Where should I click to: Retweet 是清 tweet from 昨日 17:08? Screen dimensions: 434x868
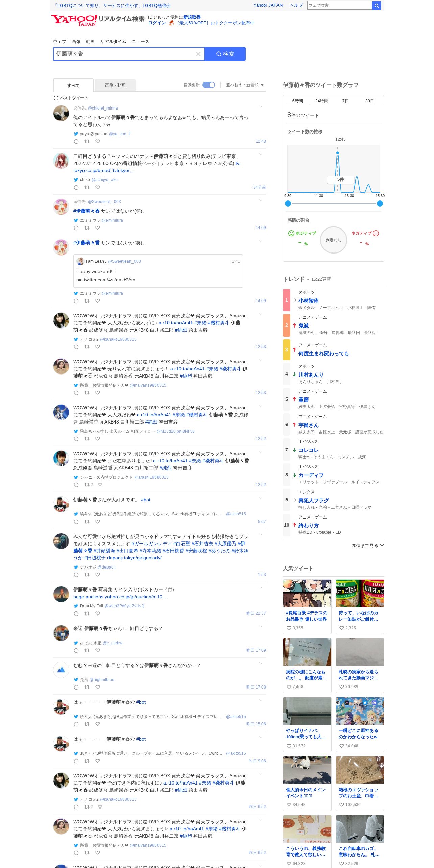tap(87, 687)
